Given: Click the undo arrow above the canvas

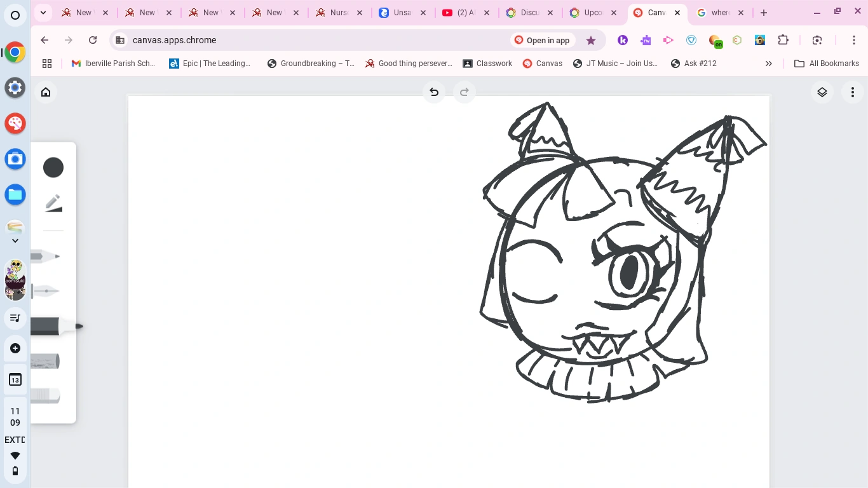Looking at the screenshot, I should [434, 92].
